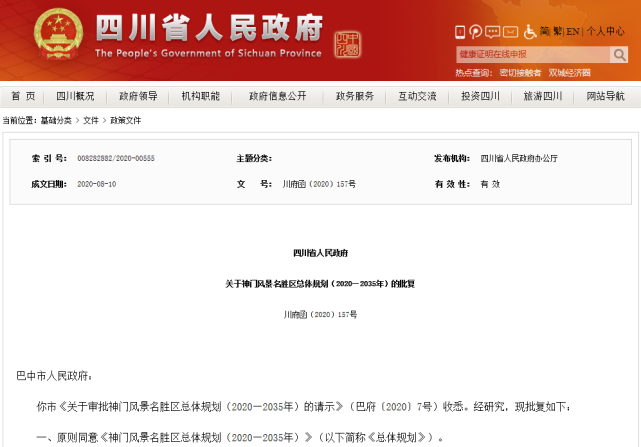Open the 网站导航 site navigation menu
The image size is (641, 447).
point(605,96)
